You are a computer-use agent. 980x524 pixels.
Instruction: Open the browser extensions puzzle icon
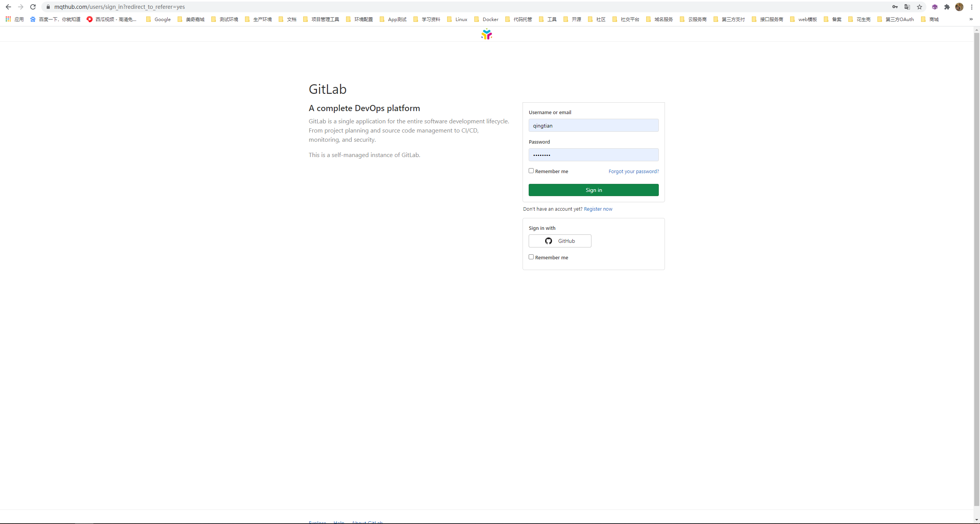point(947,7)
